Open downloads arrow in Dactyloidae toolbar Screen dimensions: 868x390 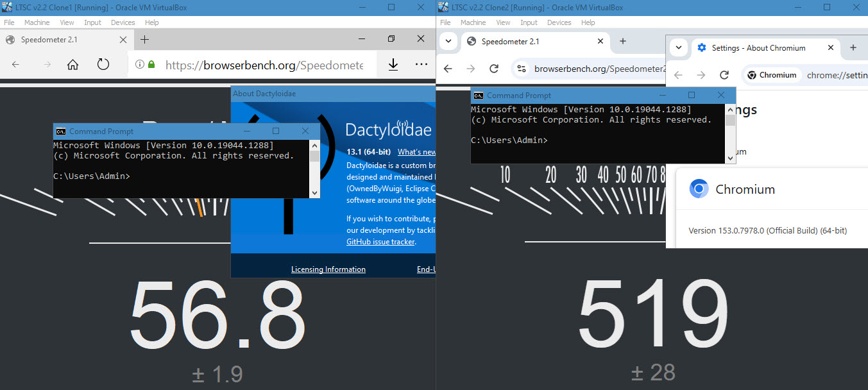[393, 65]
